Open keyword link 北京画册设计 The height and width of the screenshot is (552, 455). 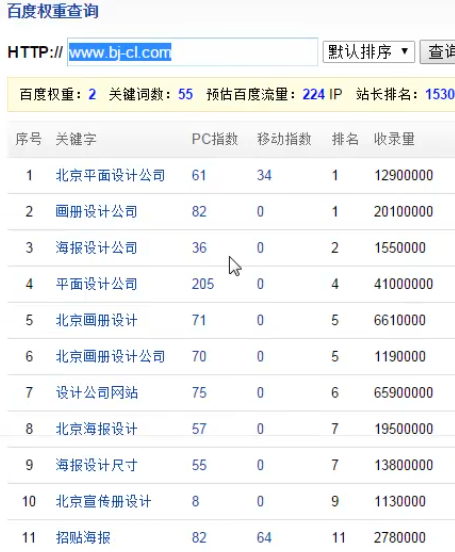coord(96,320)
